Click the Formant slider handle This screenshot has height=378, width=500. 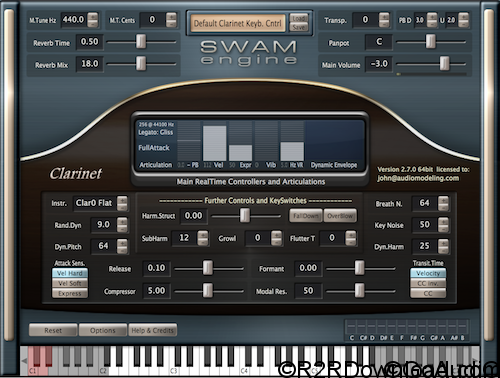click(x=359, y=268)
